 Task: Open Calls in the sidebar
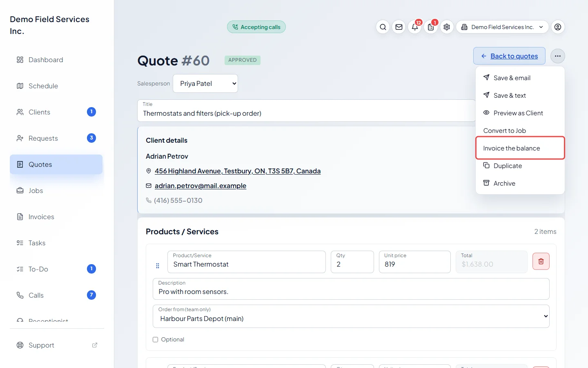coord(56,295)
